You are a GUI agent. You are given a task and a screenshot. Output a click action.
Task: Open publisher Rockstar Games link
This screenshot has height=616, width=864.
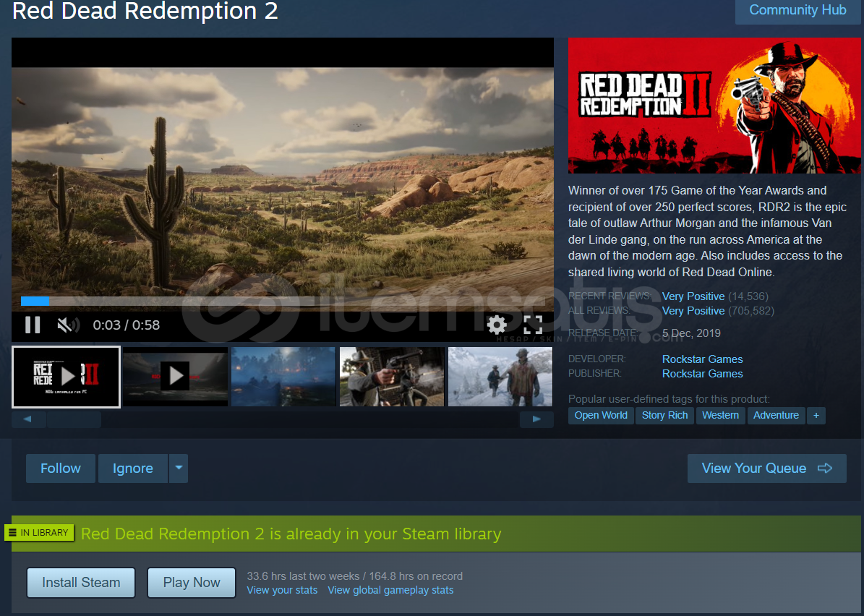pos(703,374)
